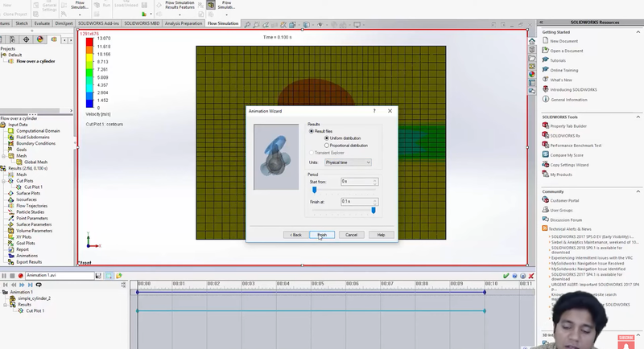Click the Animation 1.avi filename field

tap(60, 276)
